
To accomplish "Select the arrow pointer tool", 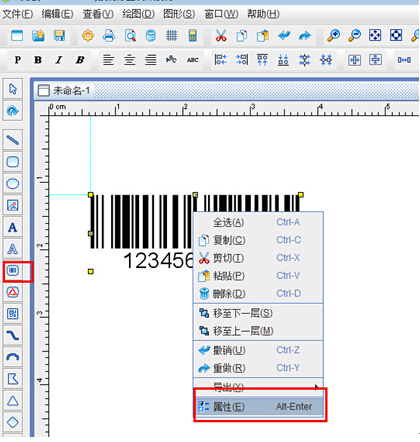I will coord(13,89).
